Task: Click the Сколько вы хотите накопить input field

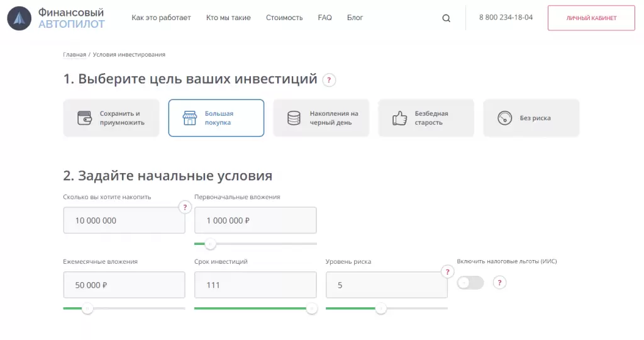Action: click(x=124, y=221)
